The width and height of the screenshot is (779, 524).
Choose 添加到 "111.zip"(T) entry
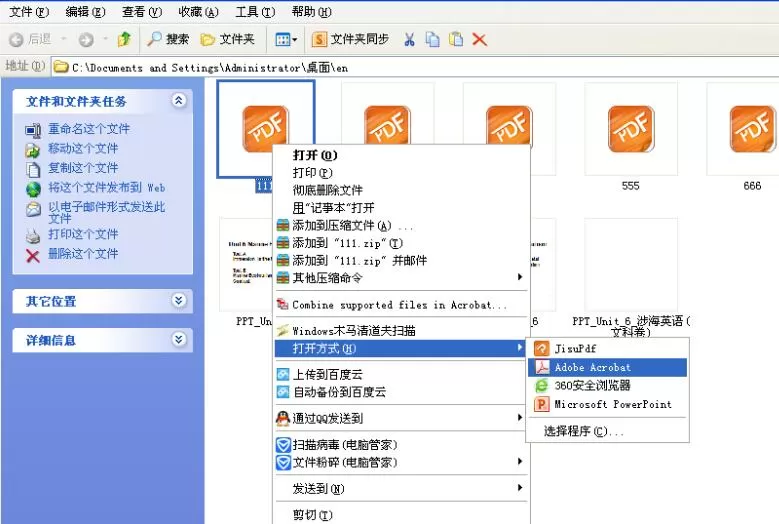click(401, 243)
